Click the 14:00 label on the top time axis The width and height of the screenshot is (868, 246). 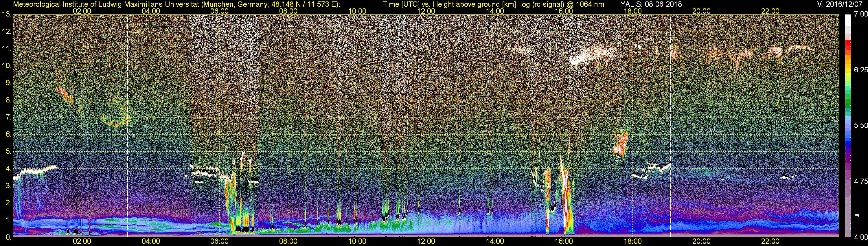pos(495,11)
